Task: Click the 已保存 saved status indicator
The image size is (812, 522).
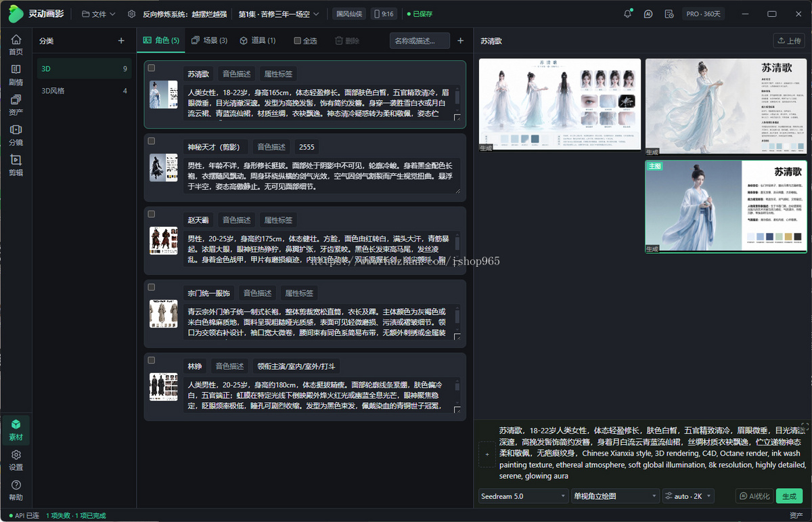Action: pyautogui.click(x=419, y=14)
